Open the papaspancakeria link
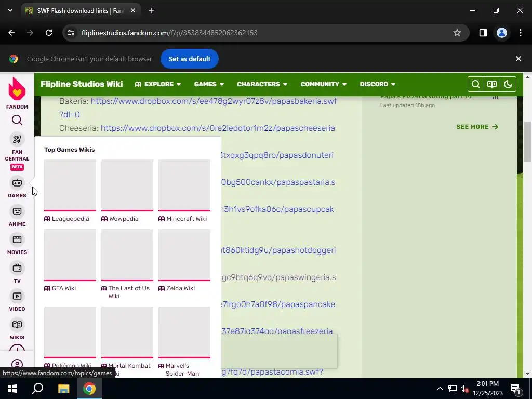Image resolution: width=532 pixels, height=399 pixels. coord(278,304)
